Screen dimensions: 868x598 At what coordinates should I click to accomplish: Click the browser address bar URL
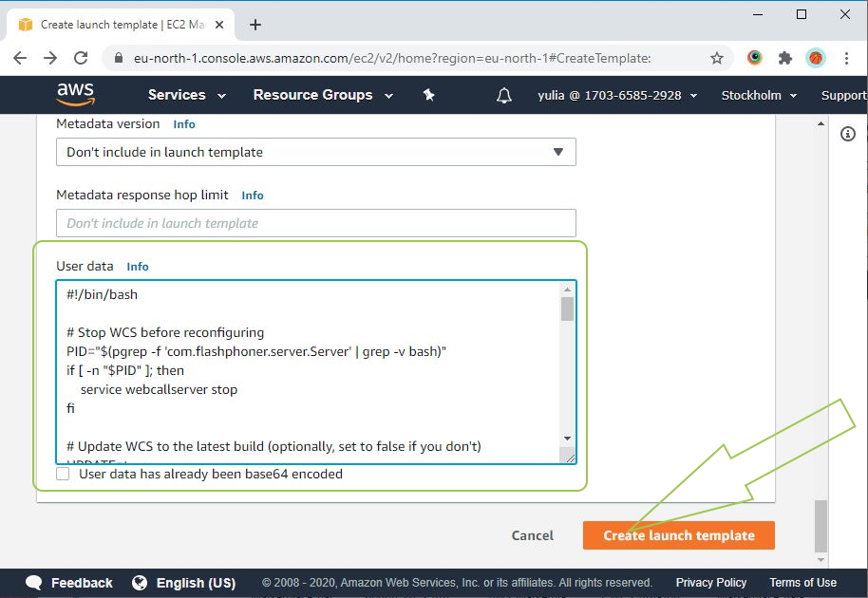pyautogui.click(x=392, y=58)
